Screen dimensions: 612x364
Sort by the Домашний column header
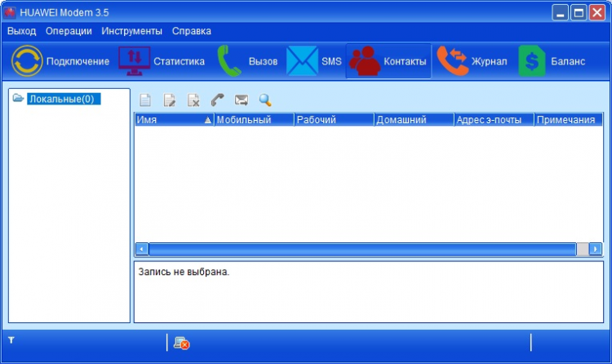click(414, 120)
